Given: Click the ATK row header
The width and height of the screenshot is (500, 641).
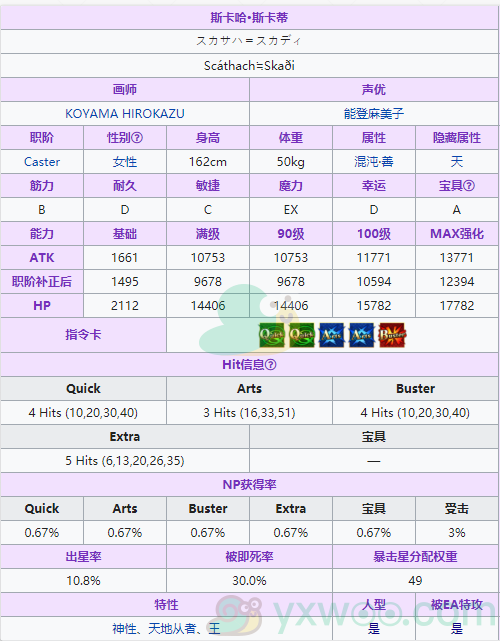Looking at the screenshot, I should point(42,258).
